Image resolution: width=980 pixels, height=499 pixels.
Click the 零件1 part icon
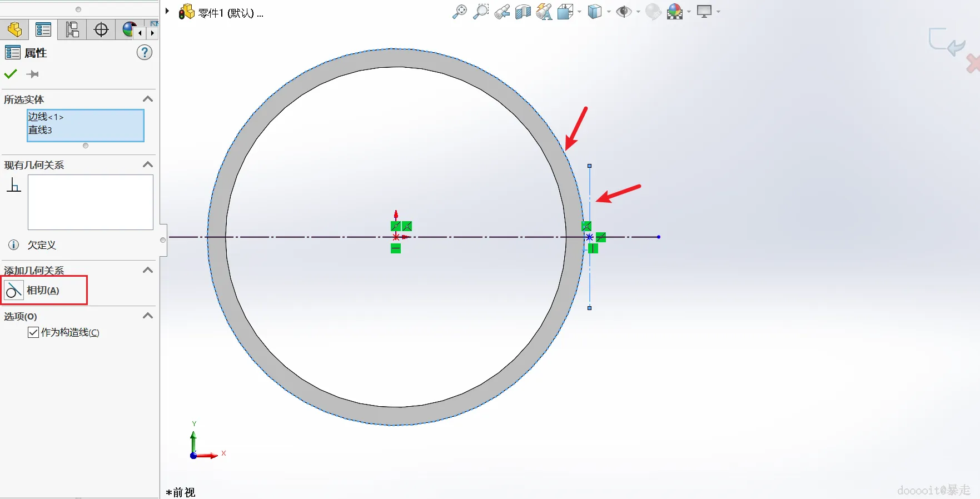coord(186,12)
